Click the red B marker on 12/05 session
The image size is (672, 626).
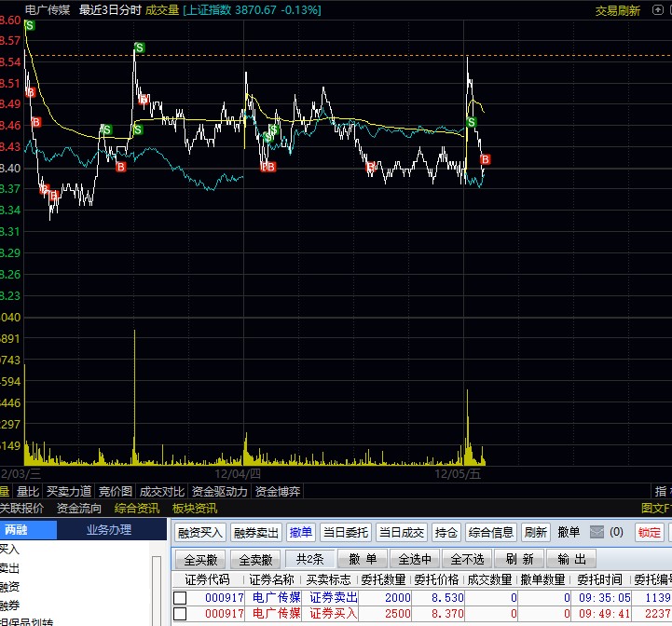[x=486, y=159]
